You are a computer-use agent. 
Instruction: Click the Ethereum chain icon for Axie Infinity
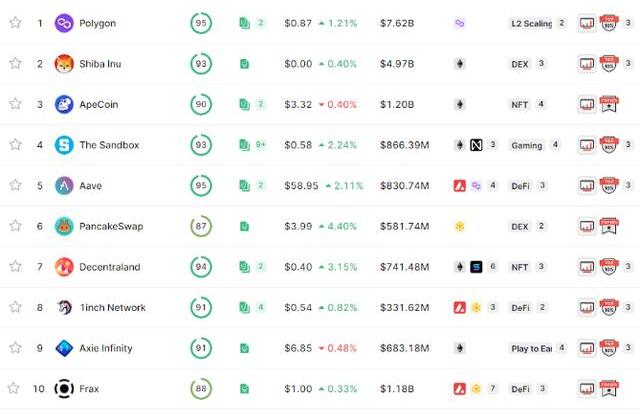click(460, 348)
